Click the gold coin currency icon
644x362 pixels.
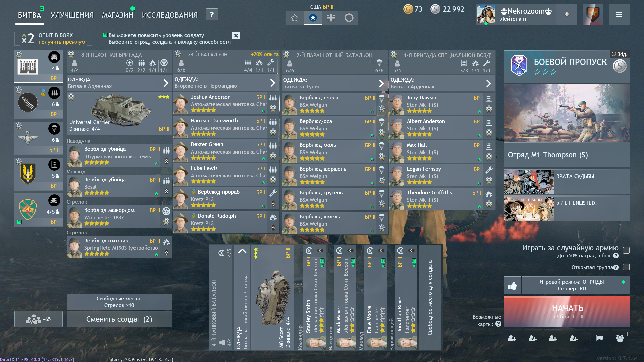click(x=408, y=9)
